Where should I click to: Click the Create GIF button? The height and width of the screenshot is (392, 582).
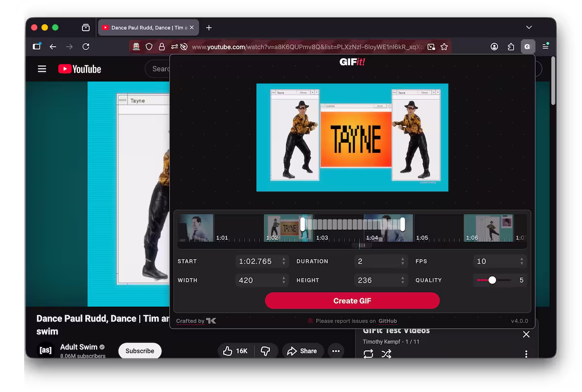[x=352, y=301]
